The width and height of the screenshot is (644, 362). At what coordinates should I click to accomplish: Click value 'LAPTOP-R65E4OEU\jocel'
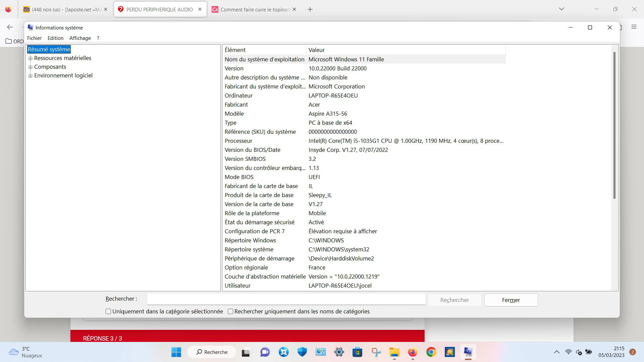point(340,286)
